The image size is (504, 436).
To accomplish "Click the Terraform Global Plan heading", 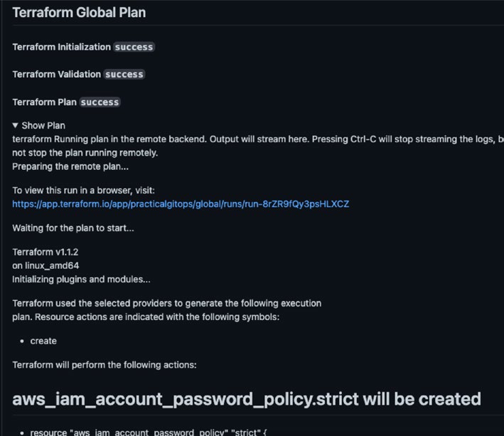I will 79,13.
